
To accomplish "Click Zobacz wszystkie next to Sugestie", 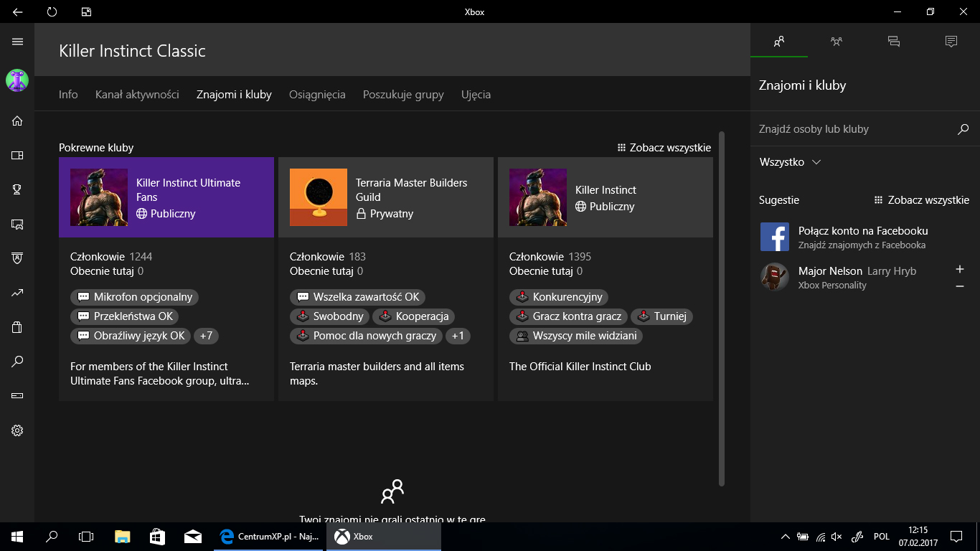I will pos(922,200).
